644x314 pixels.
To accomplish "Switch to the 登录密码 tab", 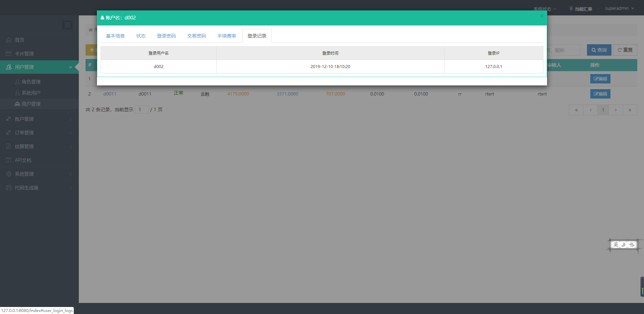I will click(x=166, y=36).
